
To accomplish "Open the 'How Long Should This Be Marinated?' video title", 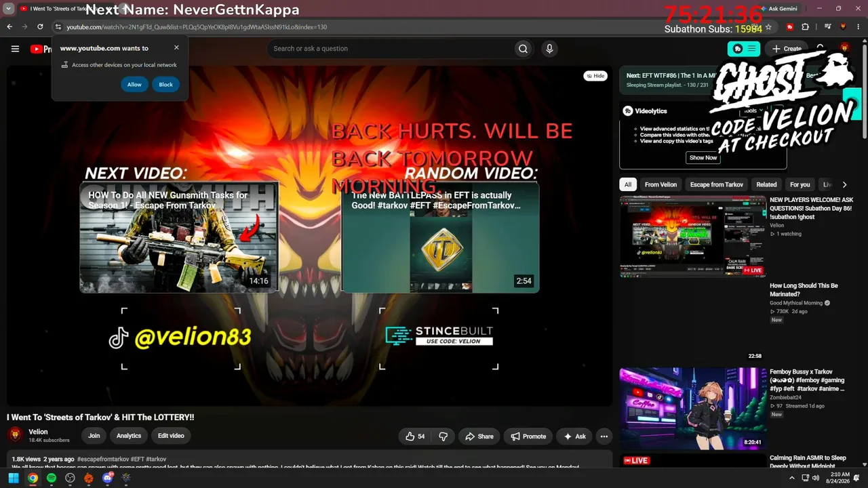I will coord(804,290).
